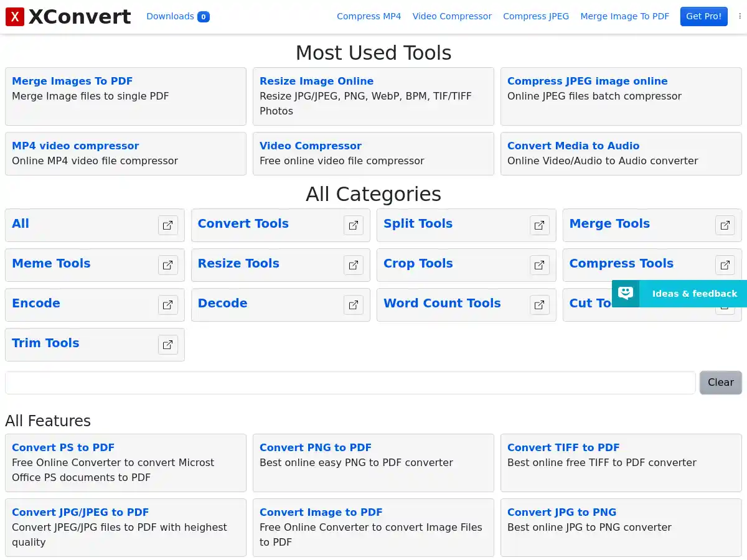Open the overflow menu in the top bar
This screenshot has height=560, width=747.
[x=740, y=16]
